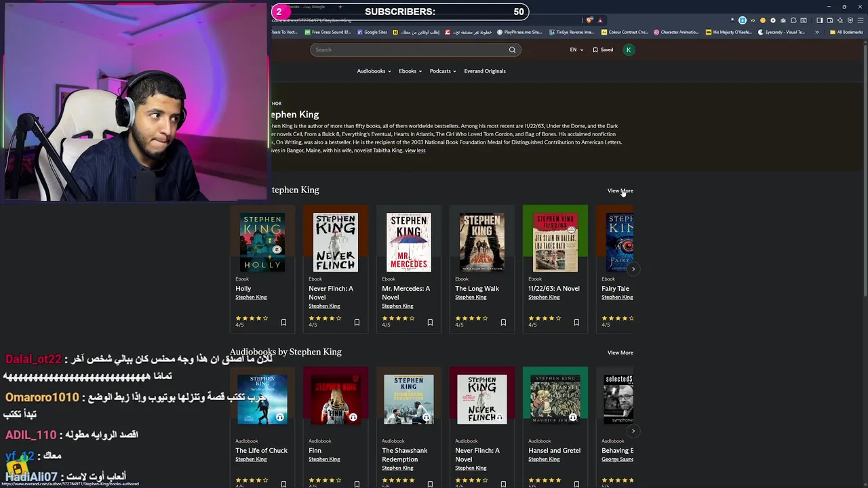Save 11/22/63 with its bookmark icon
This screenshot has height=488, width=868.
[576, 323]
